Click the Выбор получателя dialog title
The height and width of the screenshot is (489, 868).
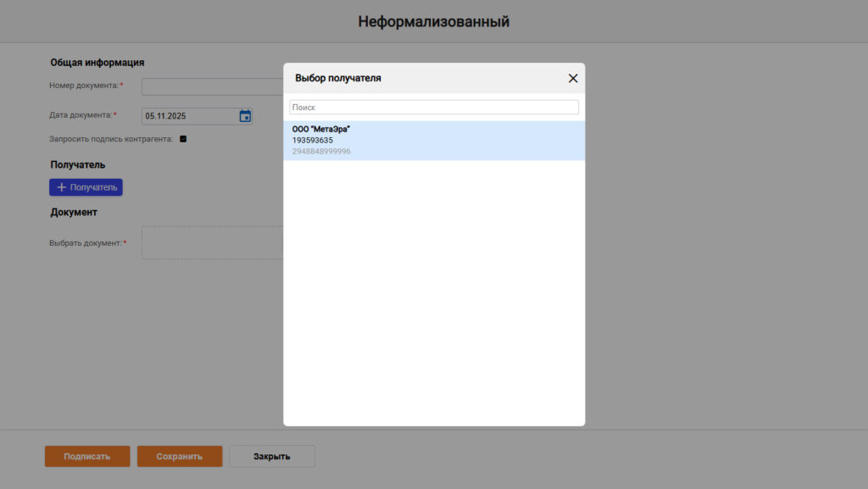click(338, 78)
